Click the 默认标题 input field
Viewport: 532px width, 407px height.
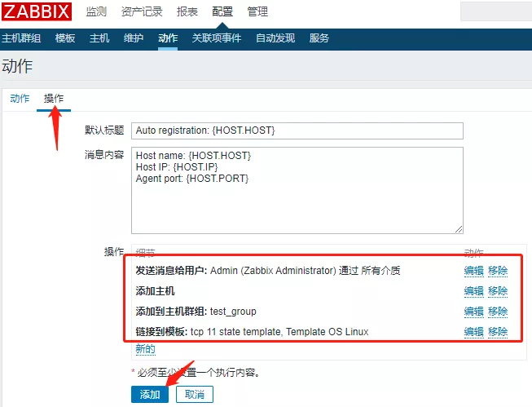coord(297,131)
